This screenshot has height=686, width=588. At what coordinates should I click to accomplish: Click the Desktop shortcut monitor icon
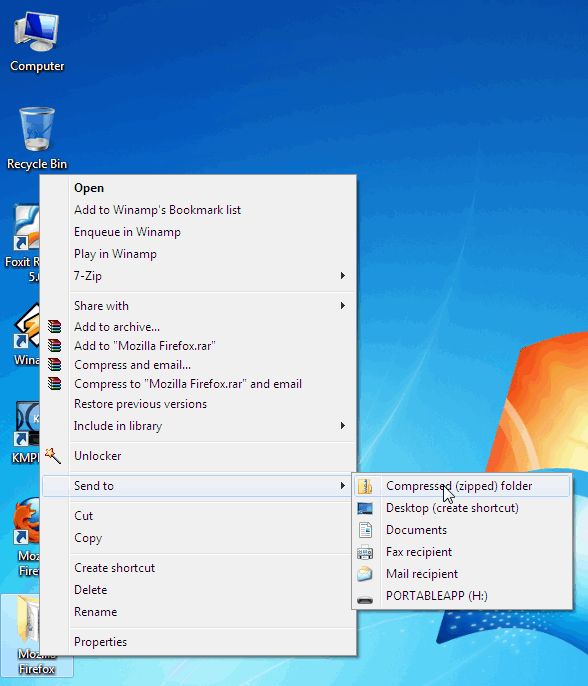pyautogui.click(x=365, y=508)
